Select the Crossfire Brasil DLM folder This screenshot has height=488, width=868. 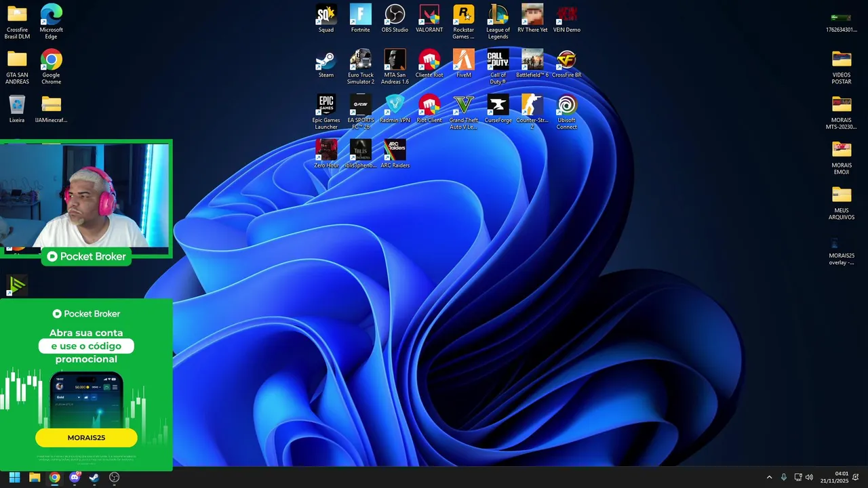coord(17,22)
